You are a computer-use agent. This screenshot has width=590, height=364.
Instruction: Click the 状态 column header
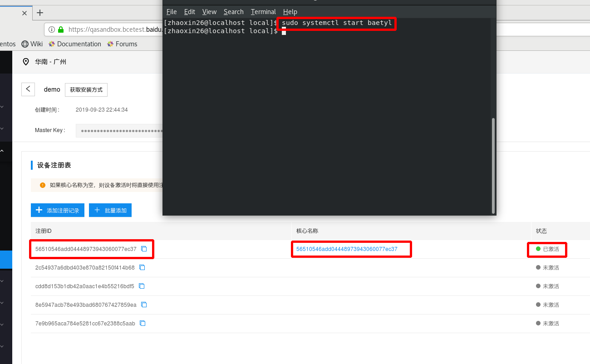tap(541, 231)
